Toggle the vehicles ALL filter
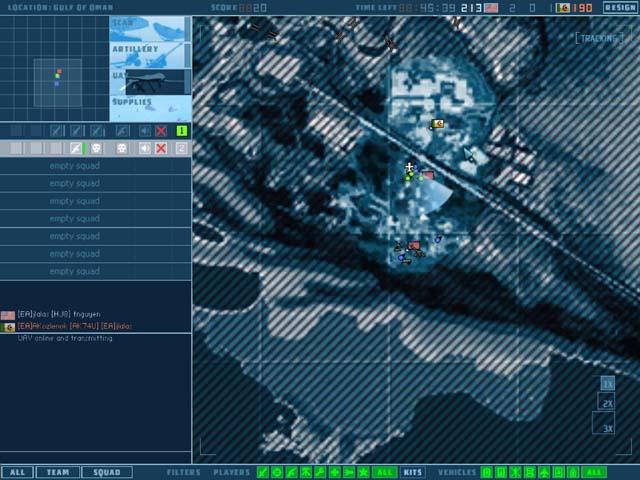The image size is (640, 480). pos(594,472)
